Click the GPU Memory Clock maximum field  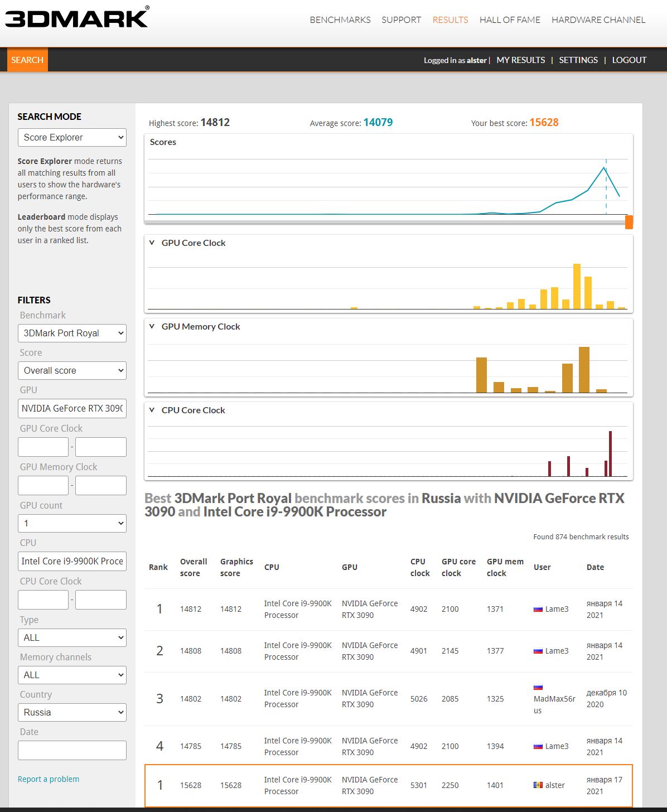pyautogui.click(x=101, y=485)
